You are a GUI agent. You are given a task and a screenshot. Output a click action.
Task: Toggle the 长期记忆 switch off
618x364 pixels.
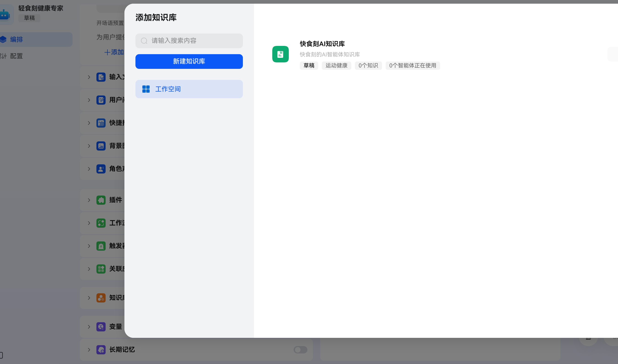(300, 350)
